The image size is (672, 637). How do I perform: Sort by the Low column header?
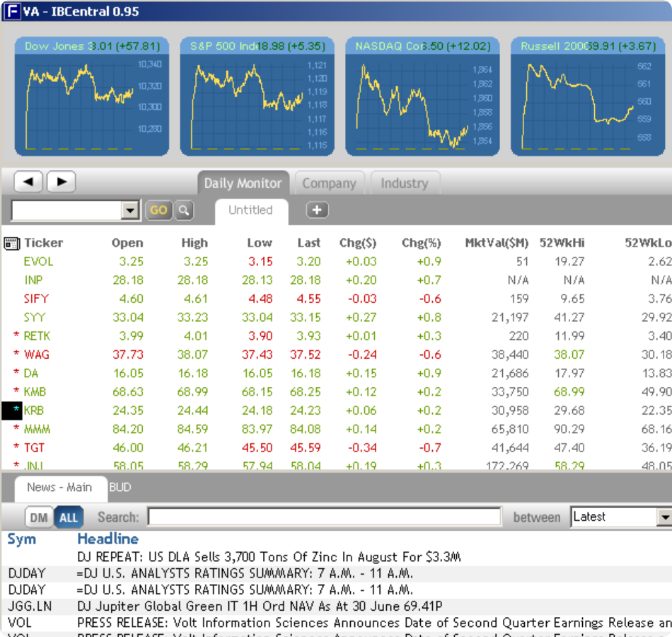coord(260,243)
